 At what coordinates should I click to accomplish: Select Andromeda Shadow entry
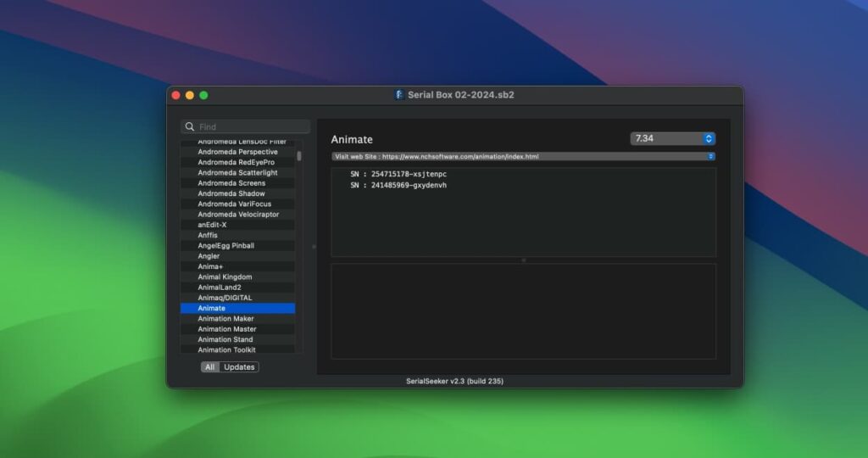tap(238, 194)
